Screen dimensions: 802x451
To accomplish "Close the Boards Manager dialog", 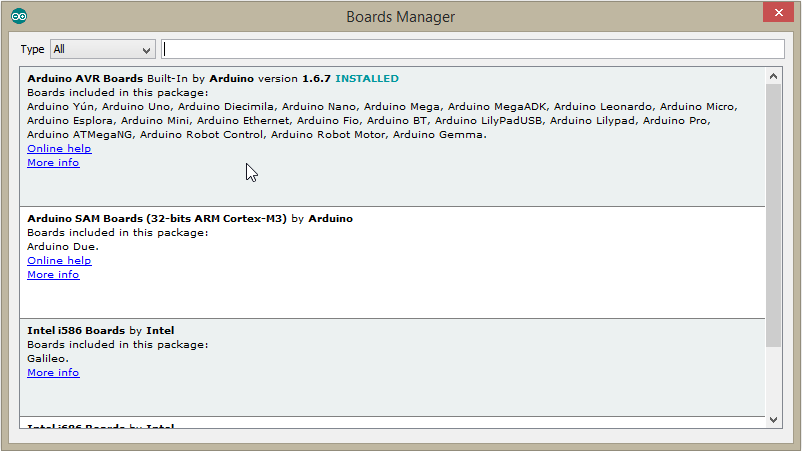I will pos(778,12).
